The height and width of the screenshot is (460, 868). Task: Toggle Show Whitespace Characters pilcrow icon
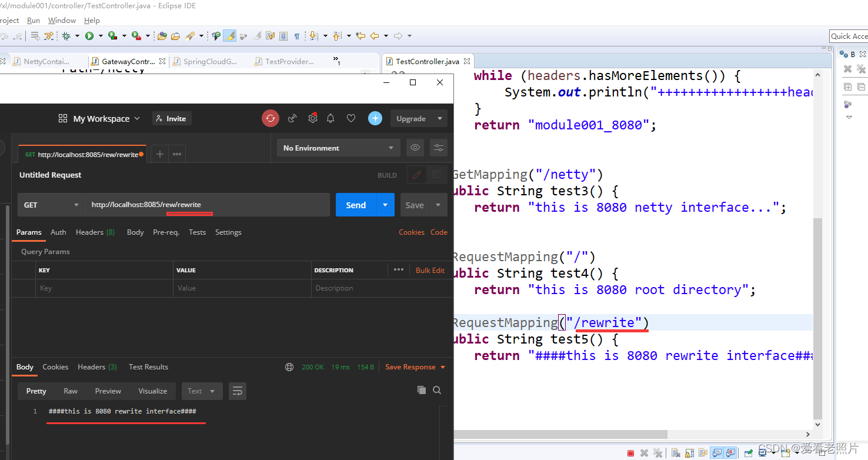click(x=297, y=36)
